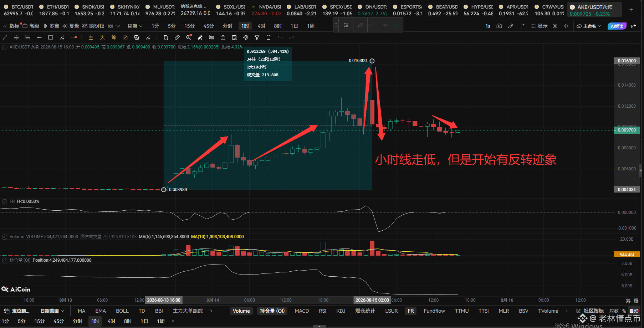Viewport: 644px width, 328px height.
Task: Click the 大 big-order tool icon
Action: (102, 37)
